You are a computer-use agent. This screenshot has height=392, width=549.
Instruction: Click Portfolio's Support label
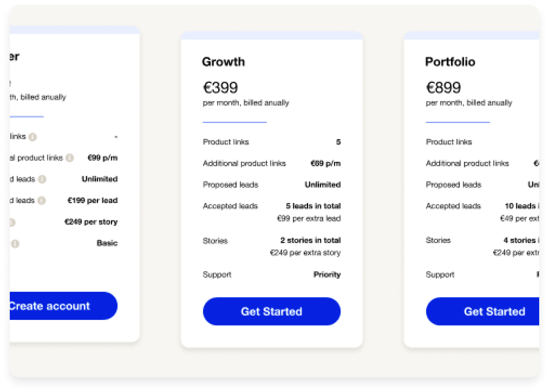[440, 274]
